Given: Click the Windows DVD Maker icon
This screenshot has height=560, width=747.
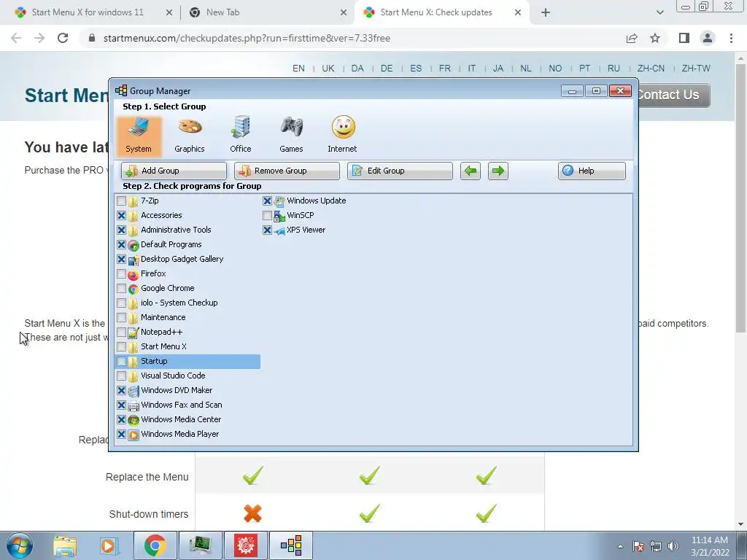Looking at the screenshot, I should [x=133, y=391].
